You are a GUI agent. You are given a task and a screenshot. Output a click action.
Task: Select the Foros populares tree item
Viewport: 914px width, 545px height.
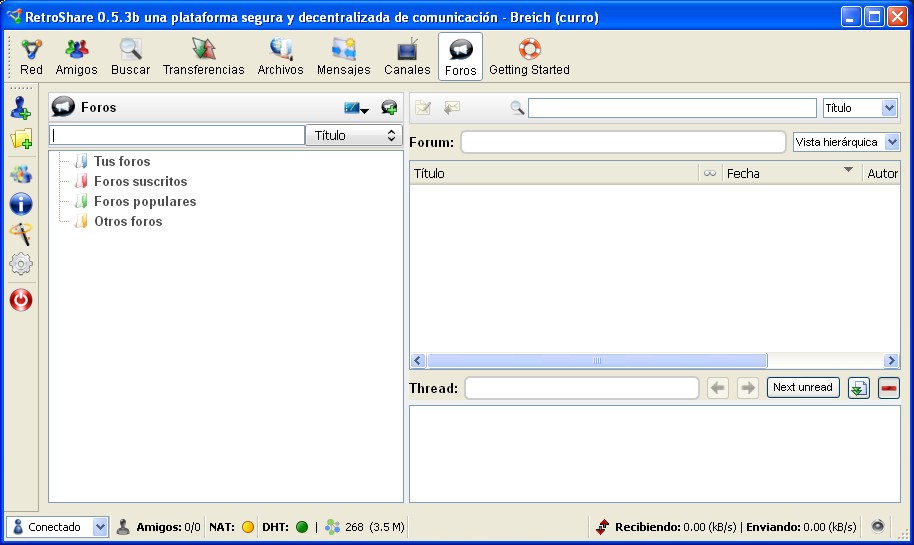point(145,201)
